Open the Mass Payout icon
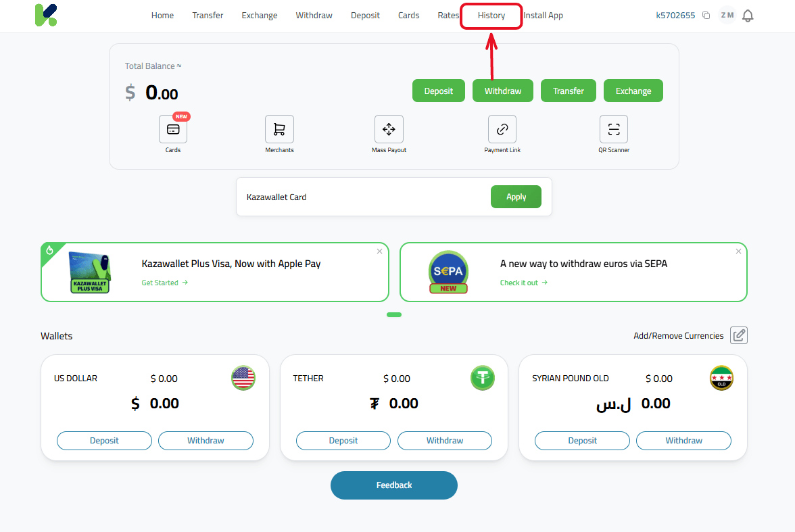Image resolution: width=795 pixels, height=532 pixels. [389, 129]
